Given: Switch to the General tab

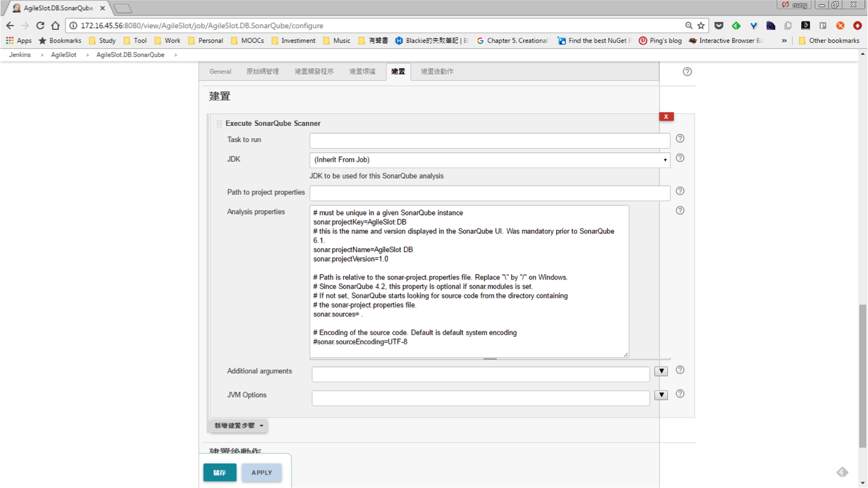Looking at the screenshot, I should pos(220,72).
